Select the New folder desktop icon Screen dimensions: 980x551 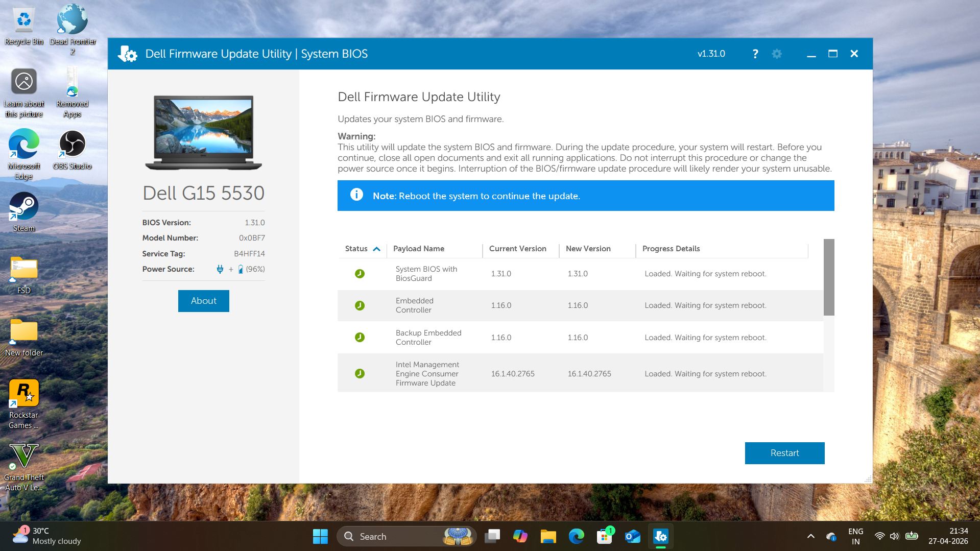[x=24, y=338]
